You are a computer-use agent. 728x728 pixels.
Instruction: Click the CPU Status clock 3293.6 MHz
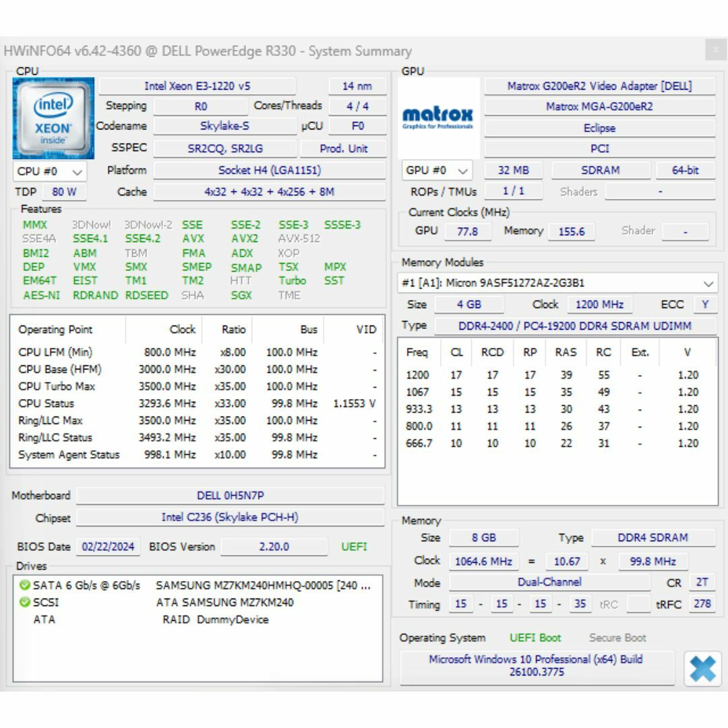(167, 404)
